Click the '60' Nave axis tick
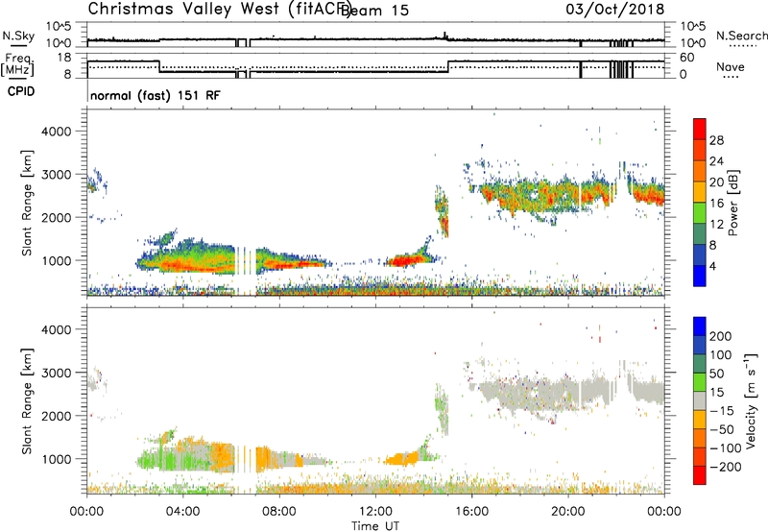The height and width of the screenshot is (532, 768). 687,58
